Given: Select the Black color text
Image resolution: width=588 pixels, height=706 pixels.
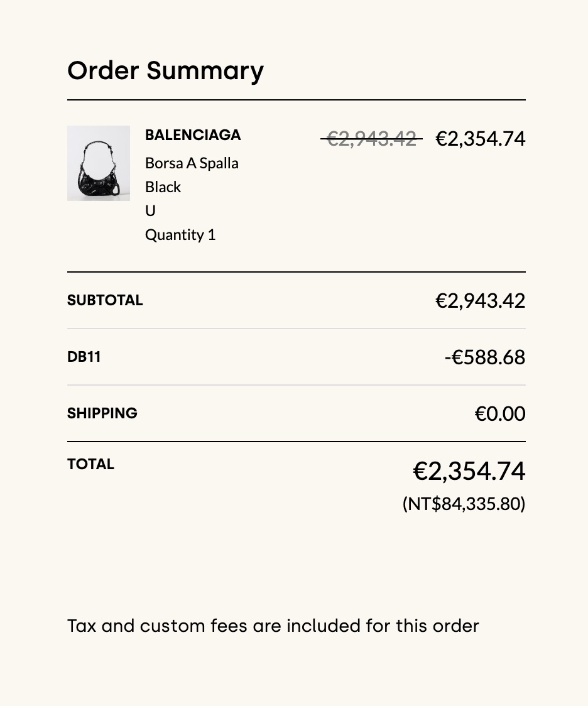Looking at the screenshot, I should point(163,187).
